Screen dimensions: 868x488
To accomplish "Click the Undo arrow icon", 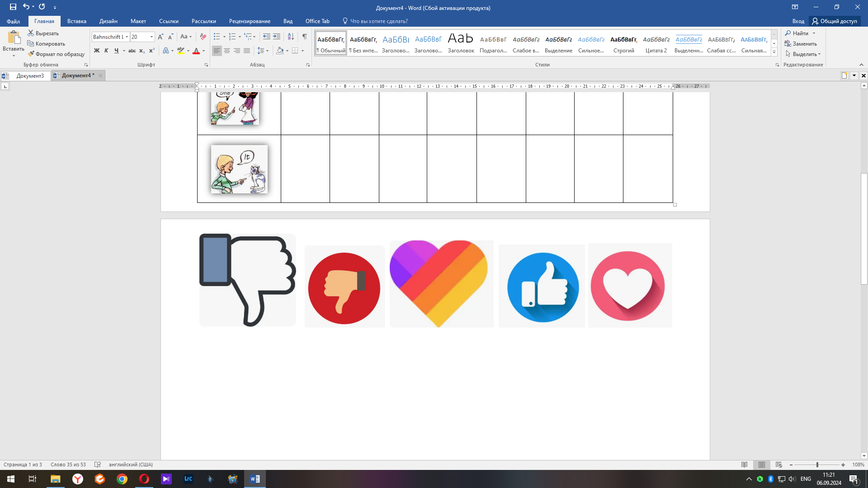I will coord(26,7).
